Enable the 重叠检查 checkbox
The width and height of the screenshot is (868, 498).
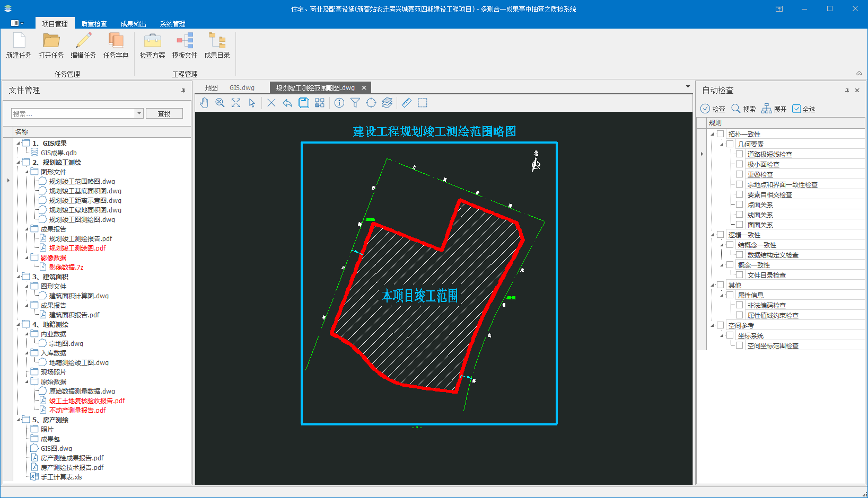[x=739, y=174]
